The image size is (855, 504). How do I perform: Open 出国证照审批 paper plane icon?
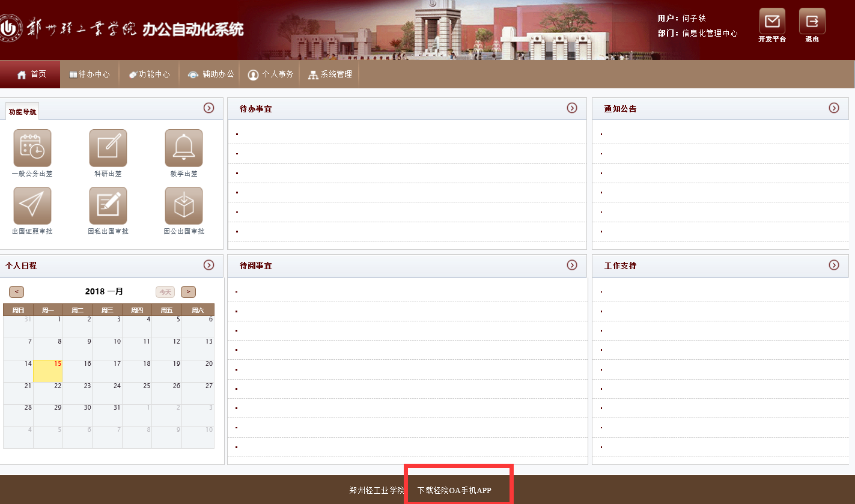click(x=32, y=205)
